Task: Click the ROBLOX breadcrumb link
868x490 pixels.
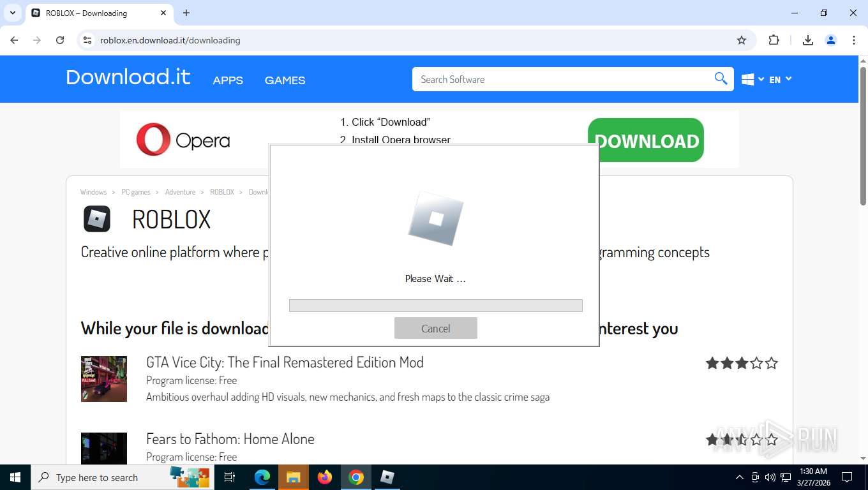Action: [222, 192]
